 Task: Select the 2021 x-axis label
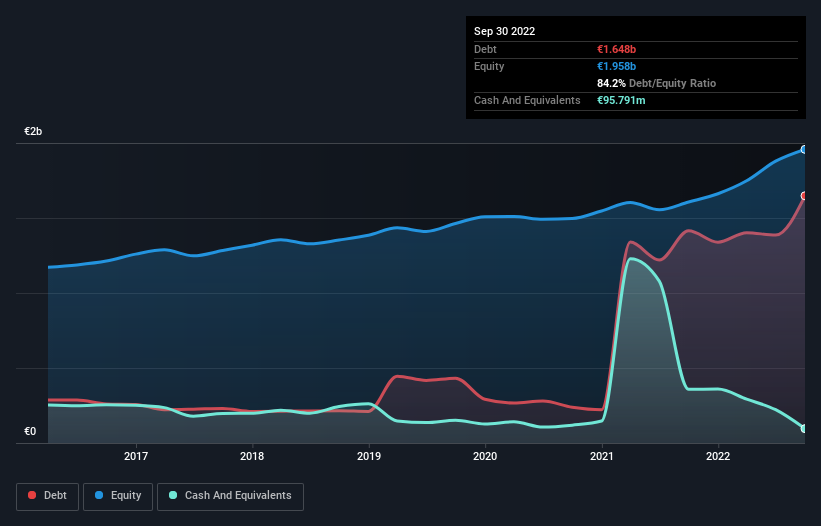(602, 456)
